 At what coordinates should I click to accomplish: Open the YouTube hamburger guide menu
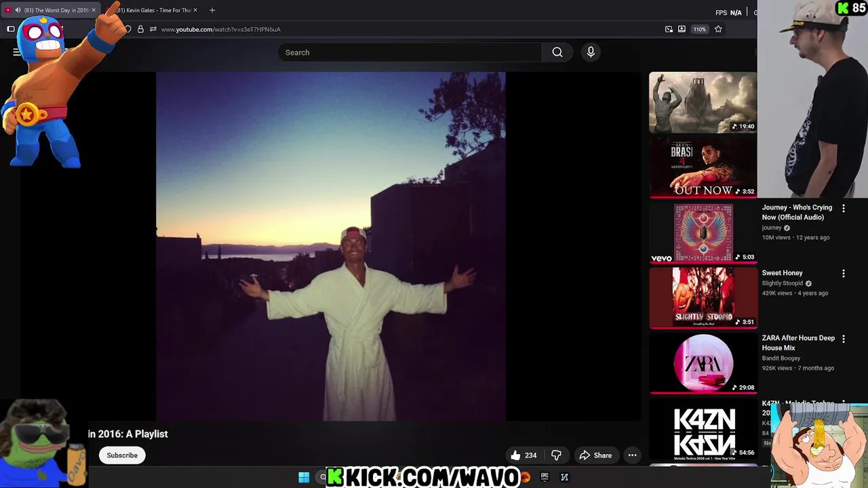click(x=17, y=52)
